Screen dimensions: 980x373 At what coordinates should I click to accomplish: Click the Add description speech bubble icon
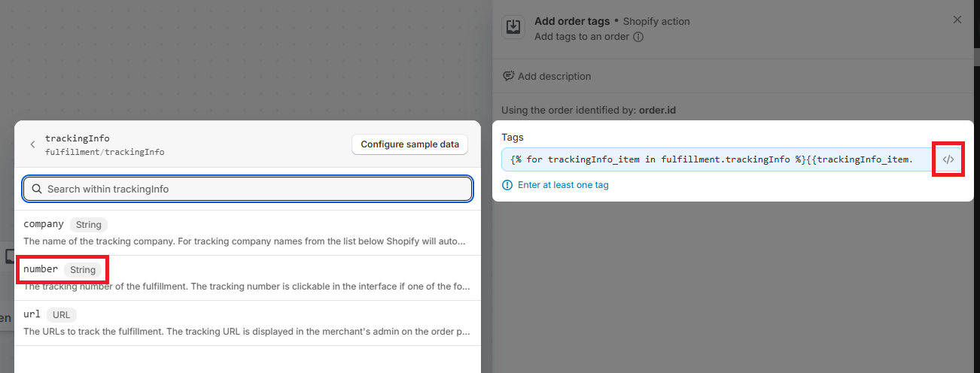tap(508, 76)
